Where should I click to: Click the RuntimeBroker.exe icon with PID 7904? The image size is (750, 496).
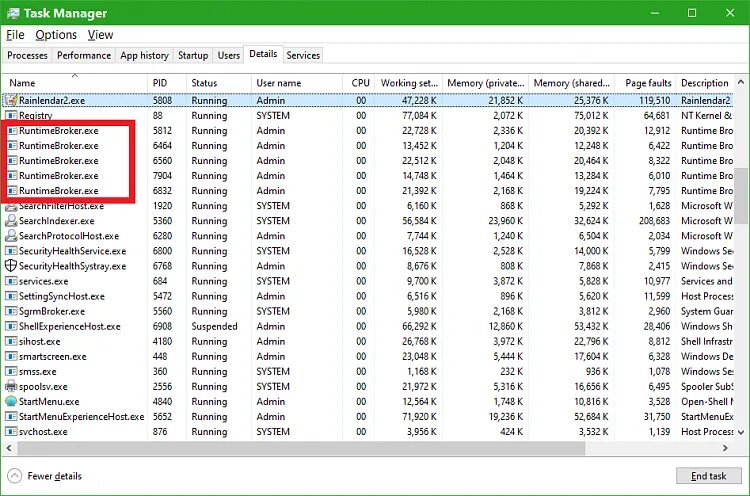pyautogui.click(x=12, y=176)
